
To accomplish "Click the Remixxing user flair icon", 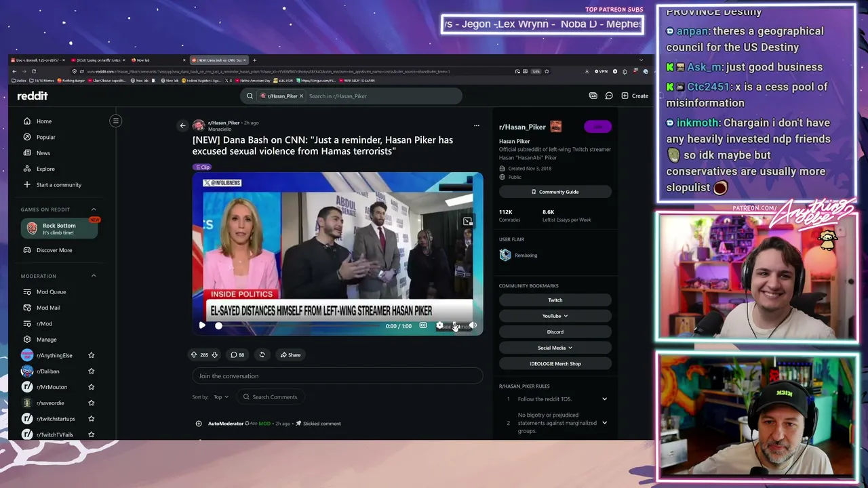I will click(x=505, y=255).
